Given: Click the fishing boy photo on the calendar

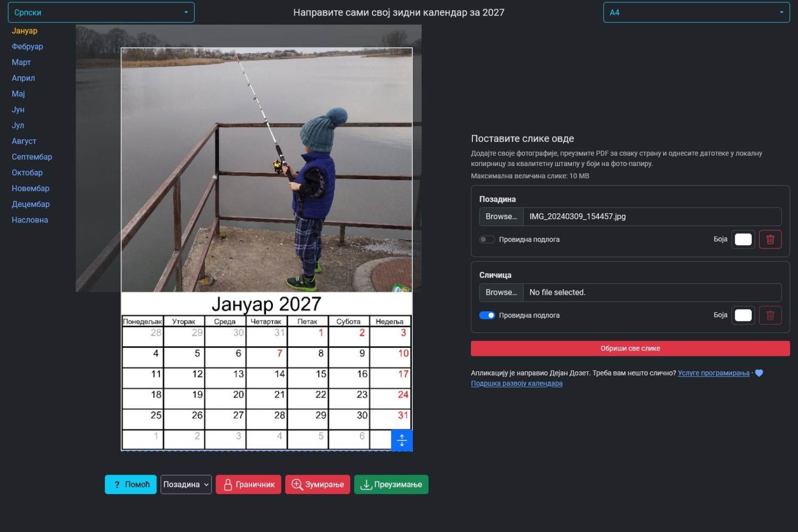Looking at the screenshot, I should [x=267, y=170].
